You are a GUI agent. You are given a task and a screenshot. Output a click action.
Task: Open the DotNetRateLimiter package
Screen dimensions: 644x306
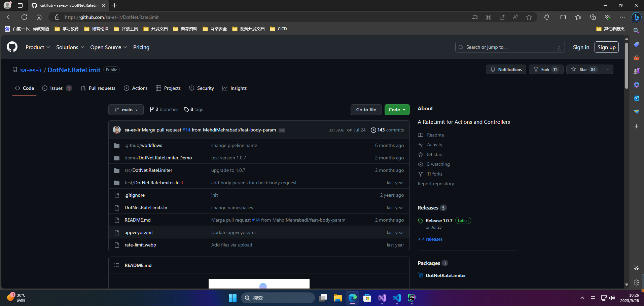point(446,275)
